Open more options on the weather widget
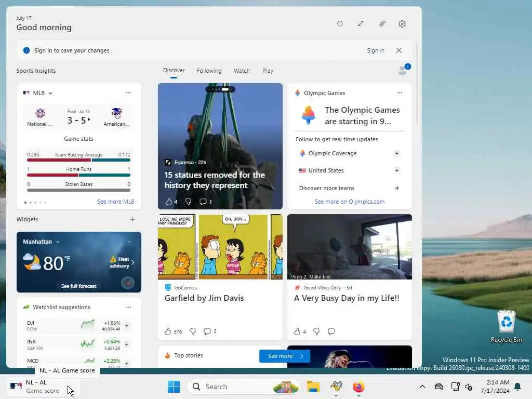 [x=129, y=242]
